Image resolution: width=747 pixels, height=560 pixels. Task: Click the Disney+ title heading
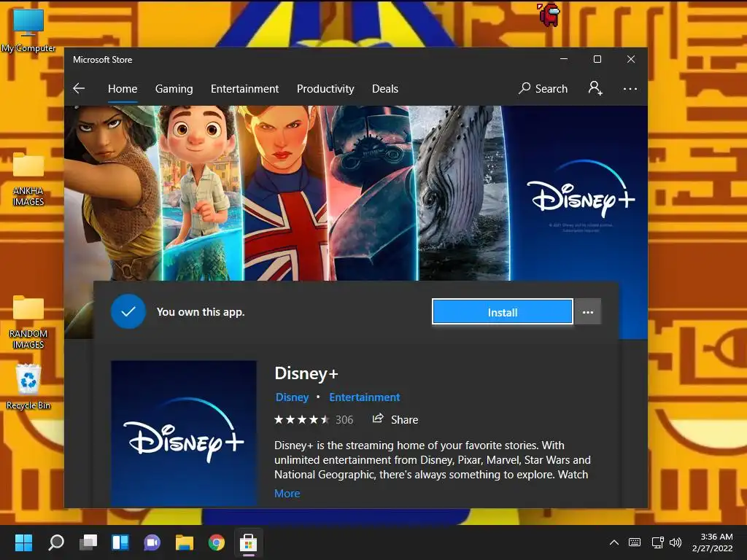tap(306, 373)
